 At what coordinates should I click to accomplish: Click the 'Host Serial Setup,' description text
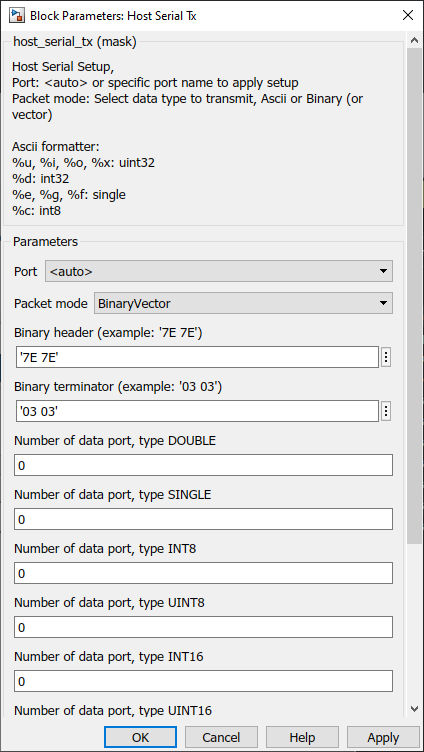click(63, 67)
